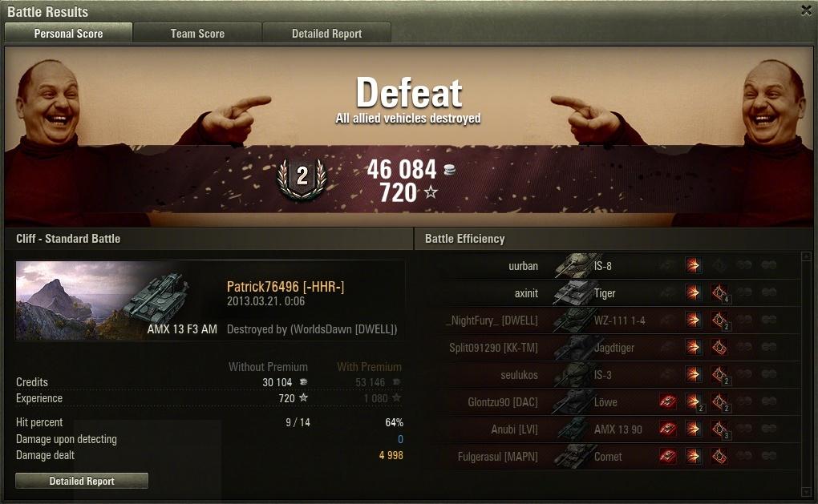Click damage icon in seulukos IS-3 row
The image size is (818, 504).
(694, 374)
